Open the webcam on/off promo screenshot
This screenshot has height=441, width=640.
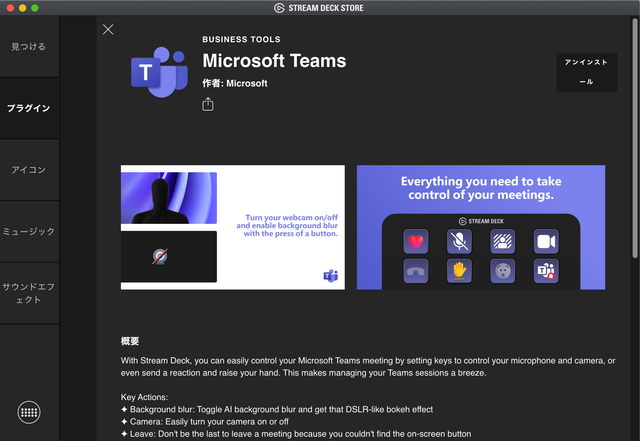[x=233, y=227]
